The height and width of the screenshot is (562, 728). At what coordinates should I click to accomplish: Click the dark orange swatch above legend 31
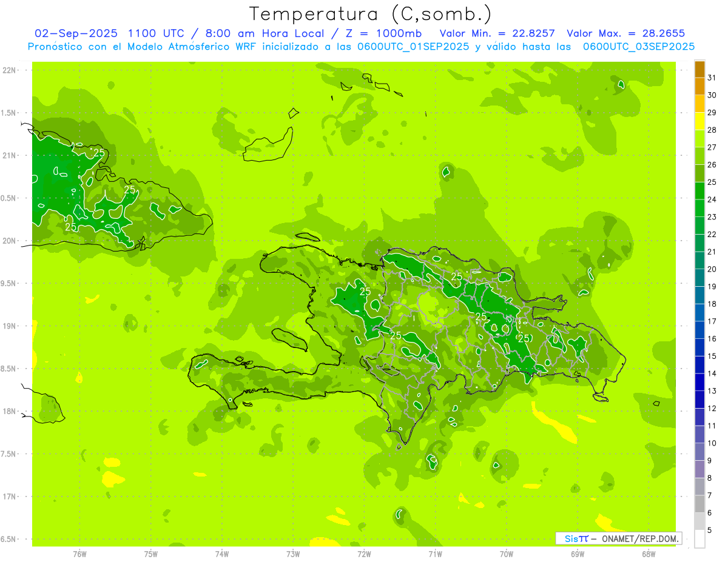point(699,69)
